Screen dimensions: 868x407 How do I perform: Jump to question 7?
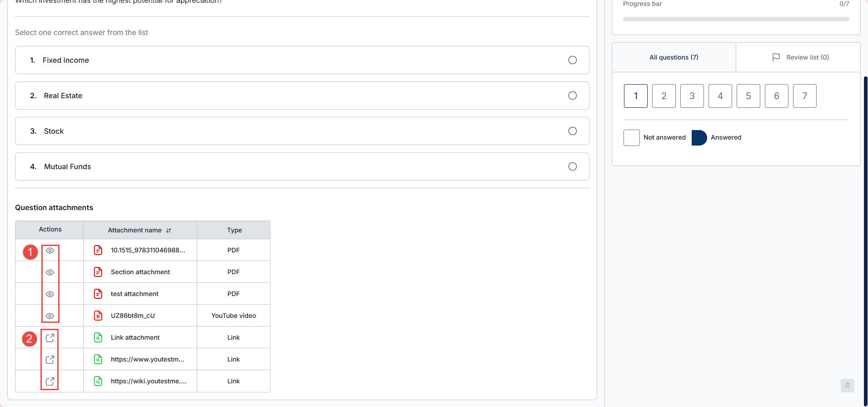click(804, 96)
